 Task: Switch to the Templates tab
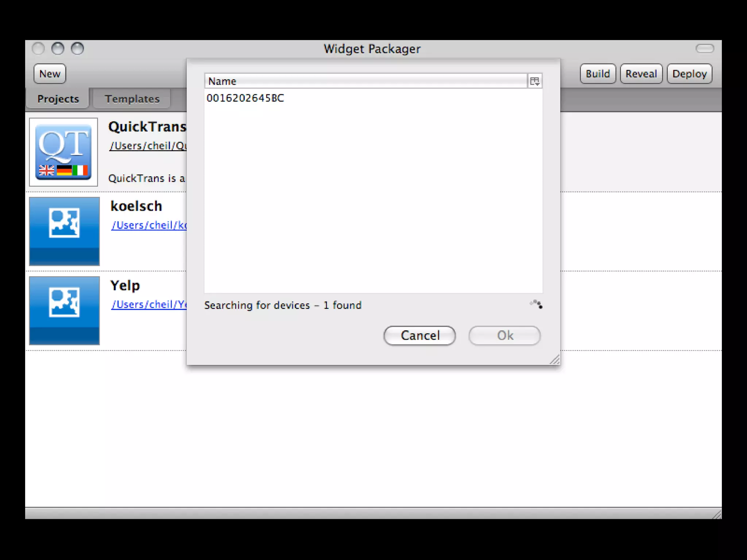(x=132, y=99)
